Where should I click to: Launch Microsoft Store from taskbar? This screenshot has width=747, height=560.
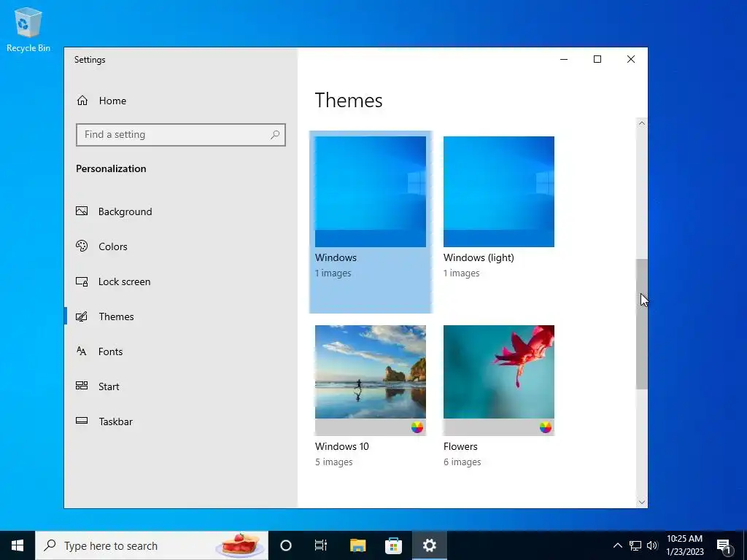pyautogui.click(x=393, y=545)
